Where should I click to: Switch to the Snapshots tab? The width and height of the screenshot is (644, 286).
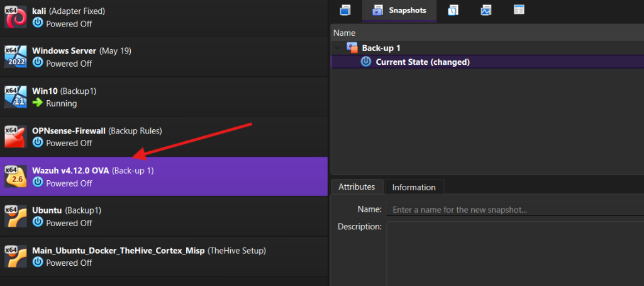[399, 11]
